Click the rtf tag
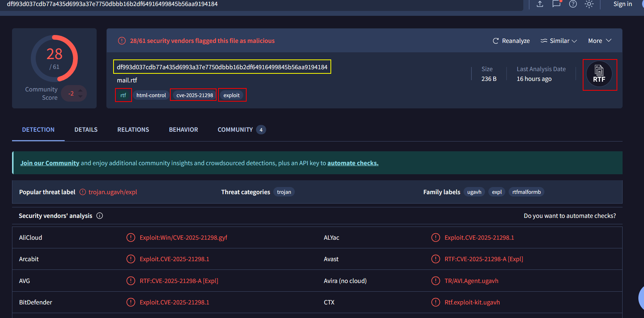Screen dimensions: 644x318 [x=123, y=95]
